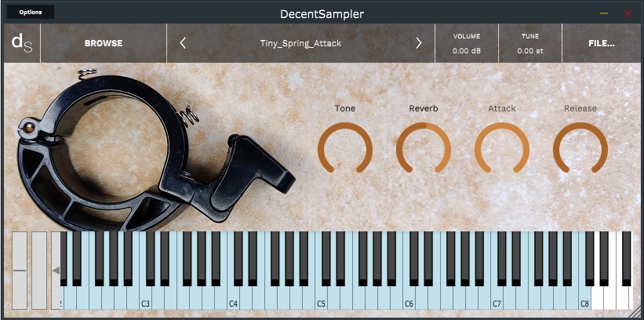The image size is (644, 320).
Task: Open the BROWSE library panel
Action: point(104,43)
